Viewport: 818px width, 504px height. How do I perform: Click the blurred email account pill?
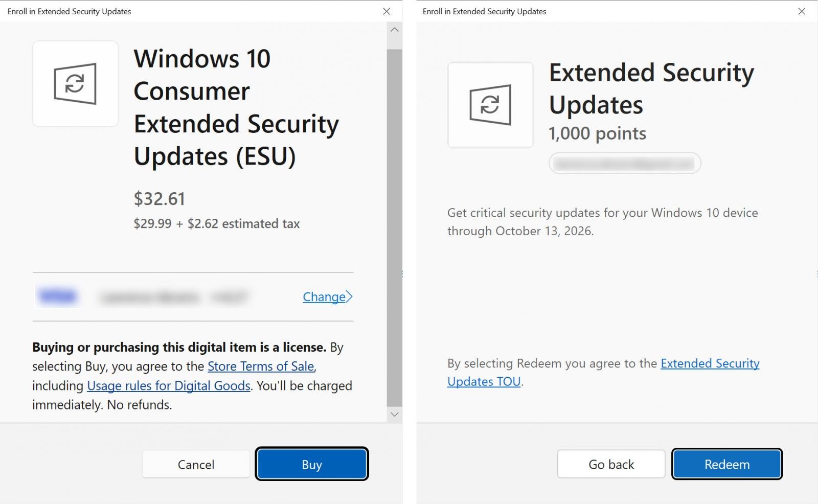coord(624,163)
